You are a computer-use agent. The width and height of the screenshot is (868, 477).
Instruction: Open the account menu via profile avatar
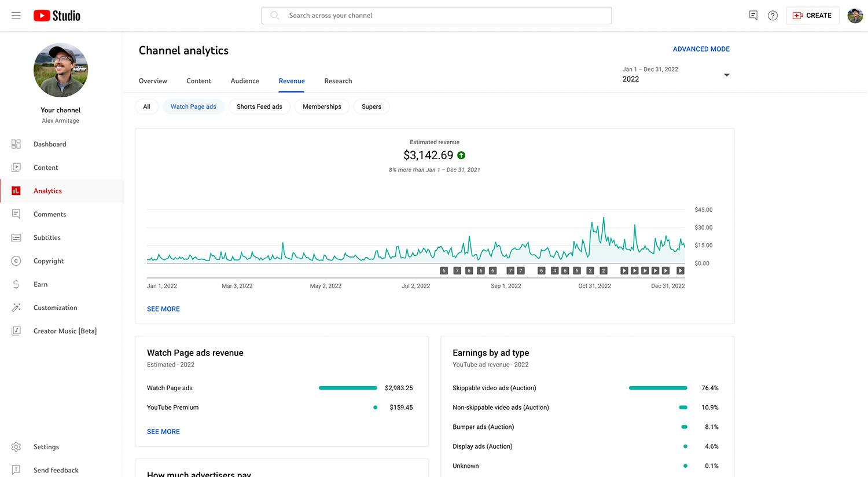pyautogui.click(x=855, y=16)
